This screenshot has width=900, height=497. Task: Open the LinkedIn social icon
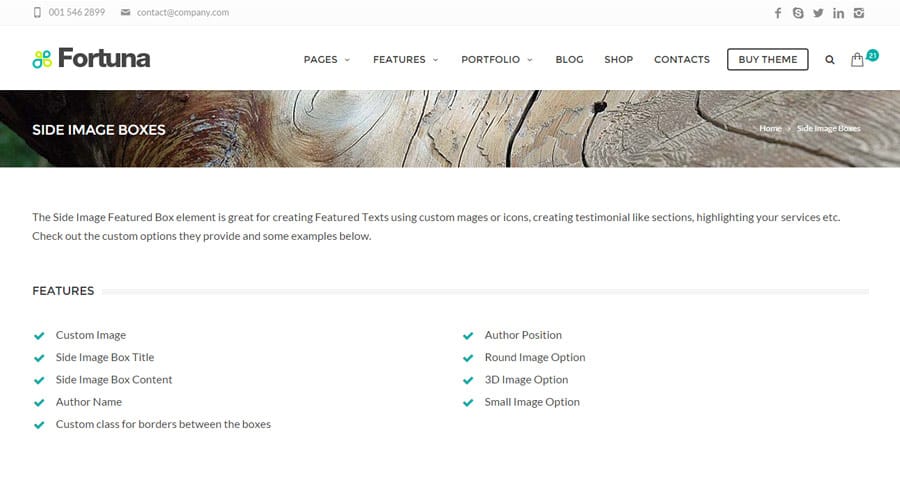[839, 13]
